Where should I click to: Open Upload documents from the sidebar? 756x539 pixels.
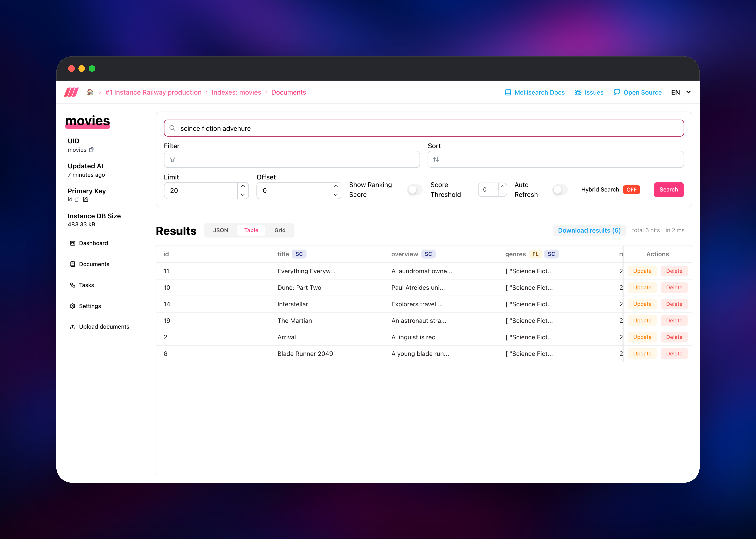tap(104, 327)
